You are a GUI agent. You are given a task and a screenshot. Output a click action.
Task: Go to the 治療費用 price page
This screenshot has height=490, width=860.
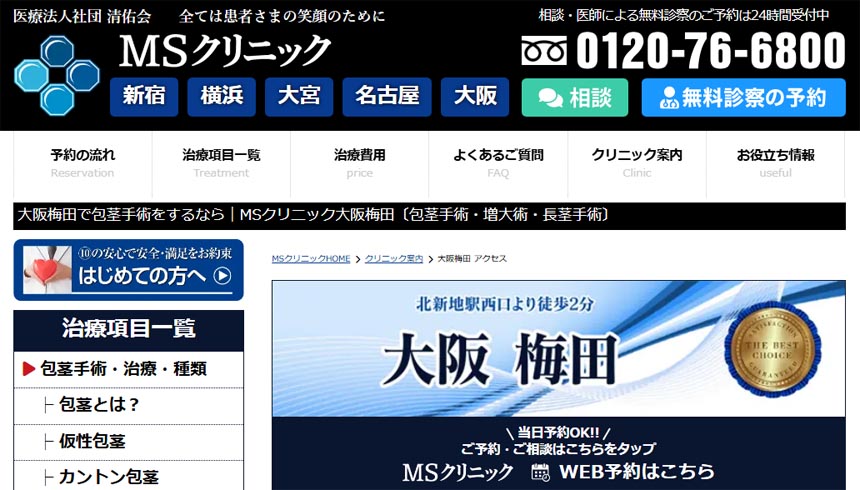coord(359,163)
